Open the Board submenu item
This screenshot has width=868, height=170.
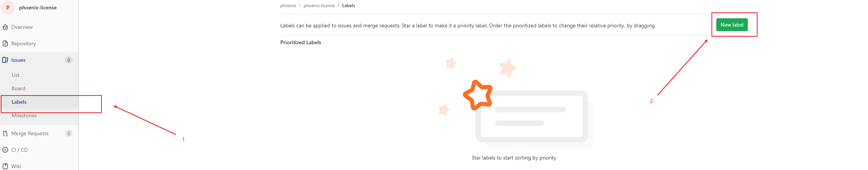[x=18, y=88]
